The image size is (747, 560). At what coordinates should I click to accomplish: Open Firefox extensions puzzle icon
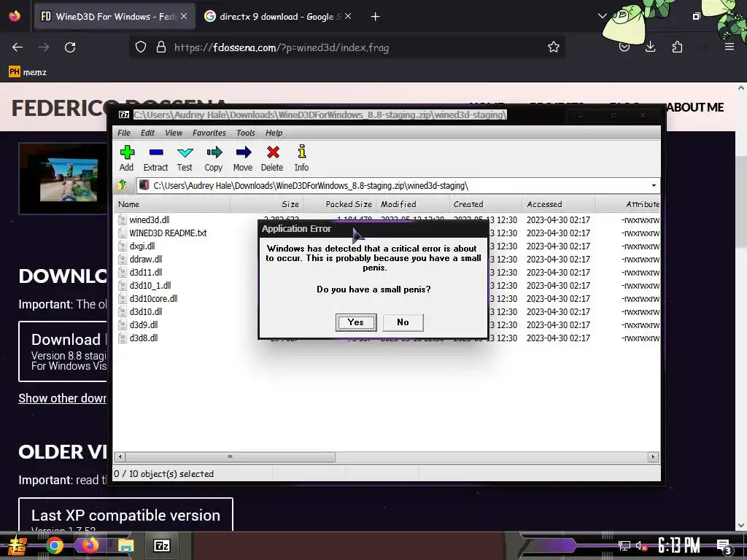click(677, 47)
